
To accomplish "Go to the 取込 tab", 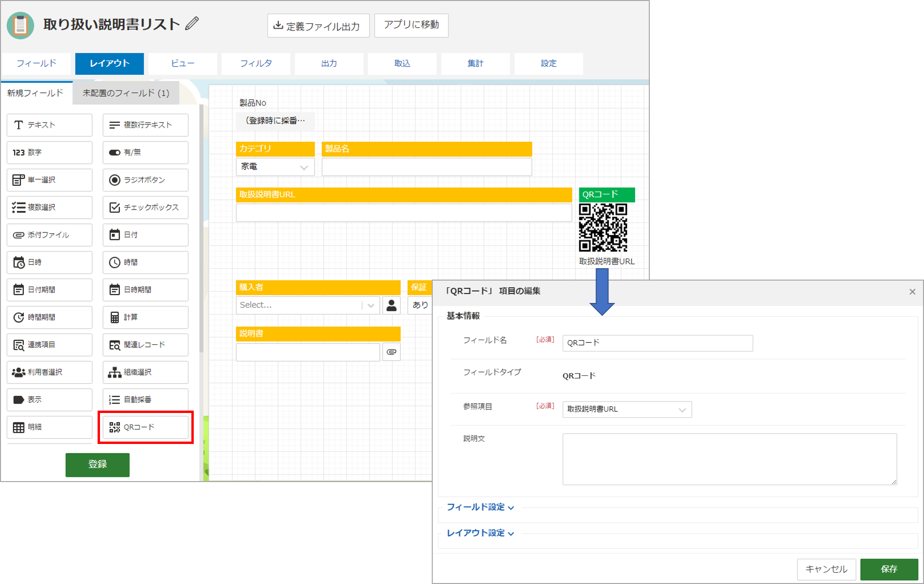I will pyautogui.click(x=402, y=63).
